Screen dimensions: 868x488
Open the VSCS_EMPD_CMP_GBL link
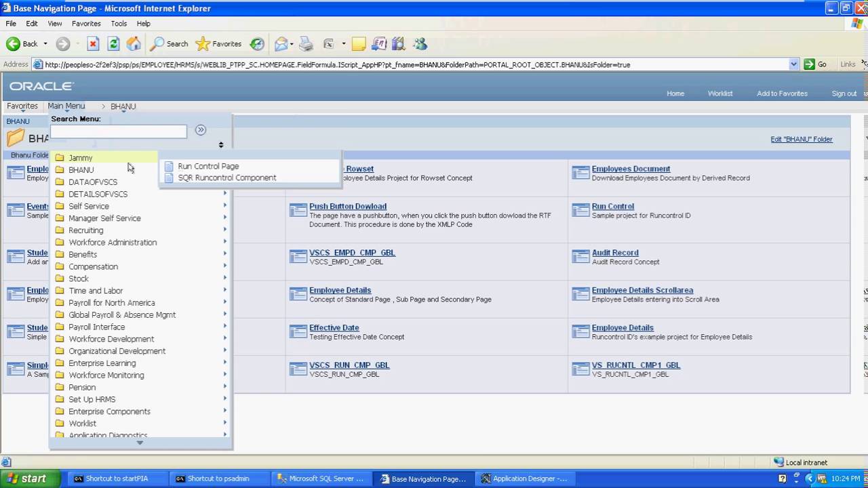coord(352,253)
